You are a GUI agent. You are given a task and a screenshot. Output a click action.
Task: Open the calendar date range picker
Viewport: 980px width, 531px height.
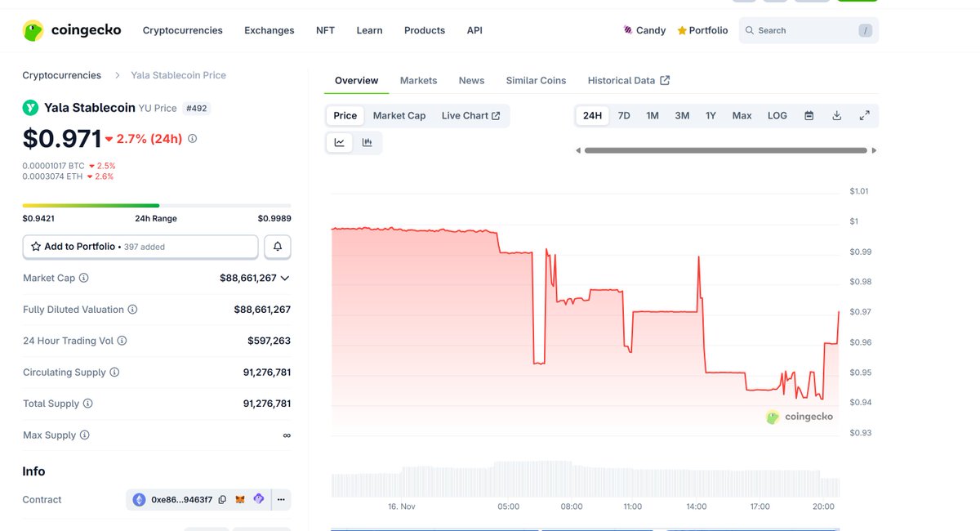tap(808, 116)
